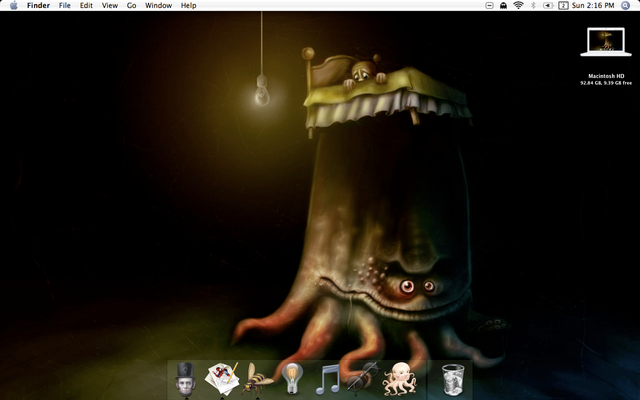Launch the blue music note dock app
This screenshot has width=640, height=400.
[328, 380]
